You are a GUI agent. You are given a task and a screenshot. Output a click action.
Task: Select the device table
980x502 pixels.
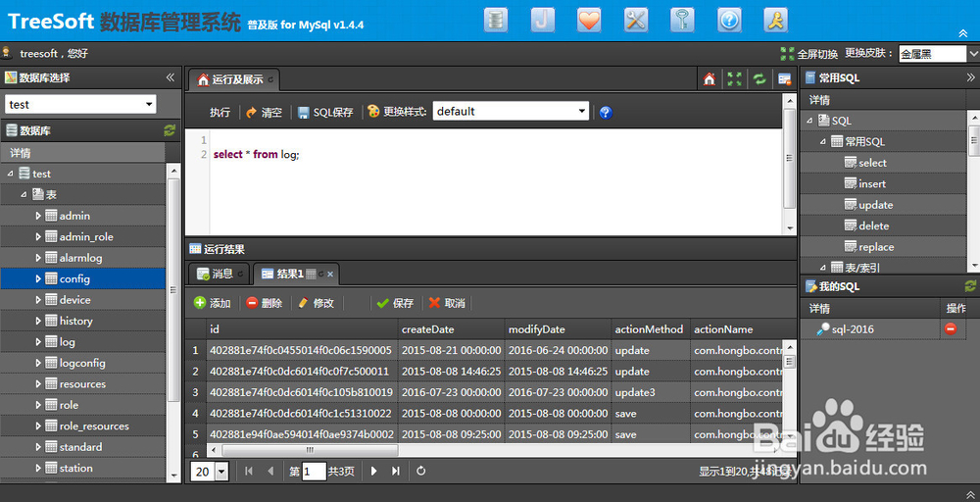[75, 300]
